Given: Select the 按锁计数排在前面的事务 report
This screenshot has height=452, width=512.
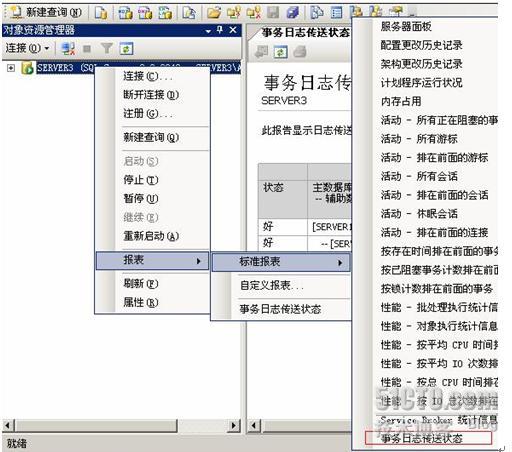Looking at the screenshot, I should pyautogui.click(x=437, y=288).
